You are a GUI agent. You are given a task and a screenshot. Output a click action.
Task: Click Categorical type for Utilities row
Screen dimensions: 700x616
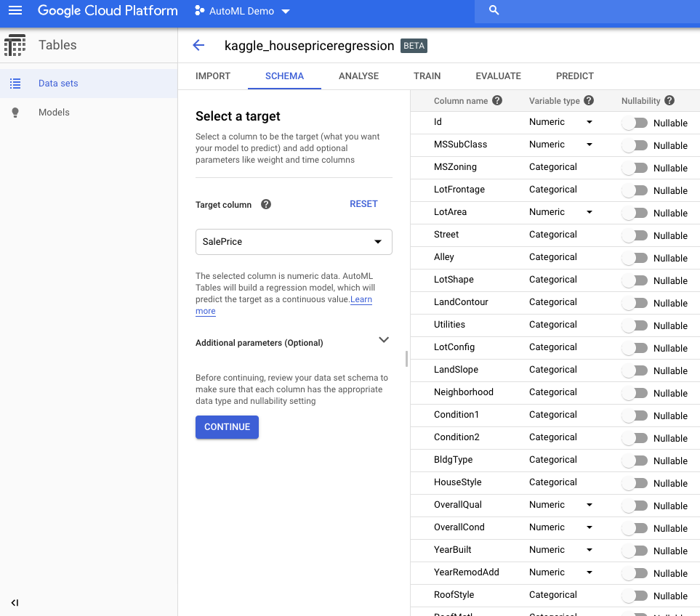(552, 324)
